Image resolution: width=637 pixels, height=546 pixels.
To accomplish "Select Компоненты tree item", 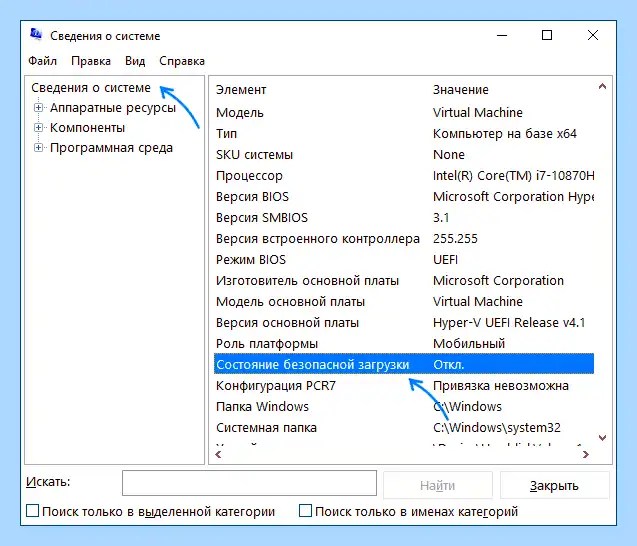I will 87,128.
